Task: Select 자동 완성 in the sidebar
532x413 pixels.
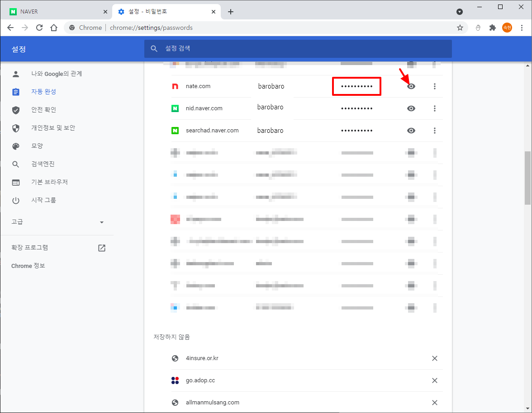Action: coord(43,91)
